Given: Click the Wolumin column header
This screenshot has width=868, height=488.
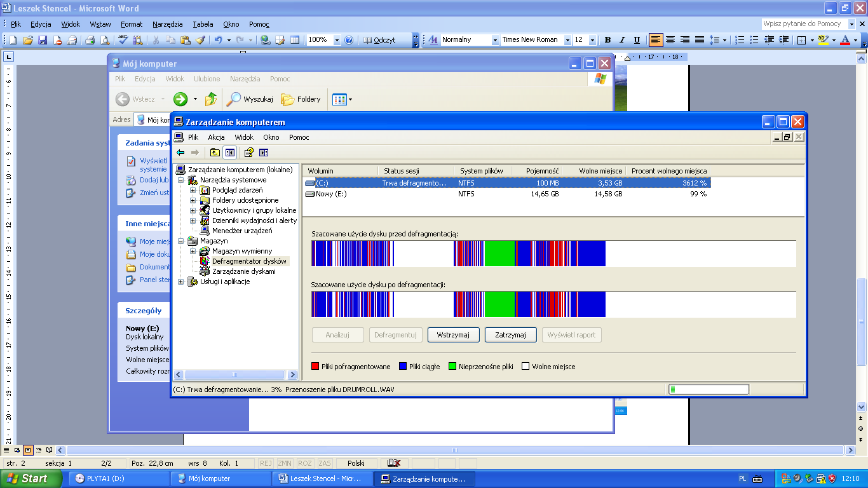Looking at the screenshot, I should click(339, 171).
